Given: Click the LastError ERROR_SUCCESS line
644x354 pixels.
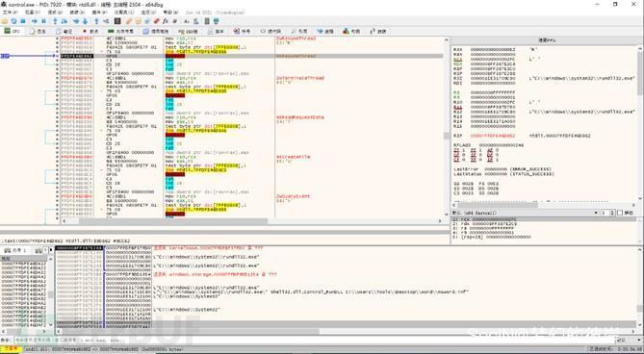Looking at the screenshot, I should pos(502,169).
